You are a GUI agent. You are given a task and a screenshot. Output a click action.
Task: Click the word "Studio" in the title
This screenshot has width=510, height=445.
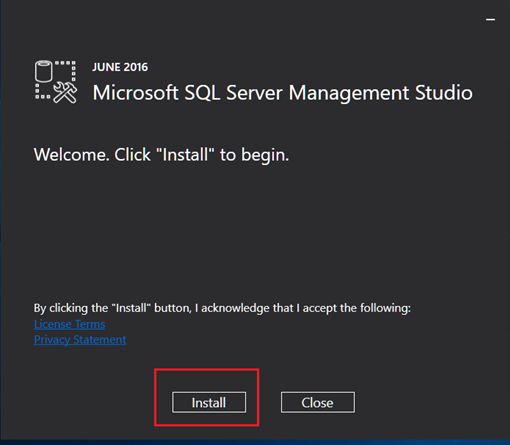click(x=444, y=92)
